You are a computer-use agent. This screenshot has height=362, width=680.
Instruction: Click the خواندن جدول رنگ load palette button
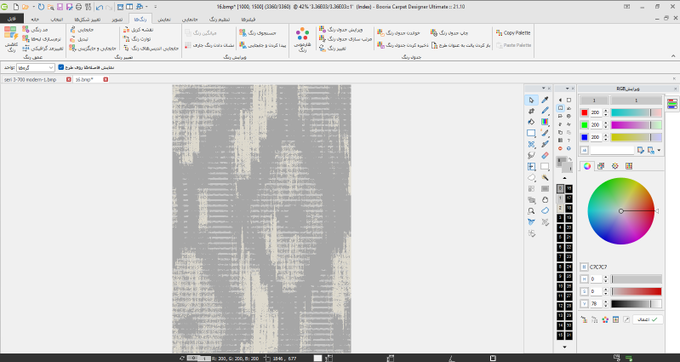coord(399,33)
